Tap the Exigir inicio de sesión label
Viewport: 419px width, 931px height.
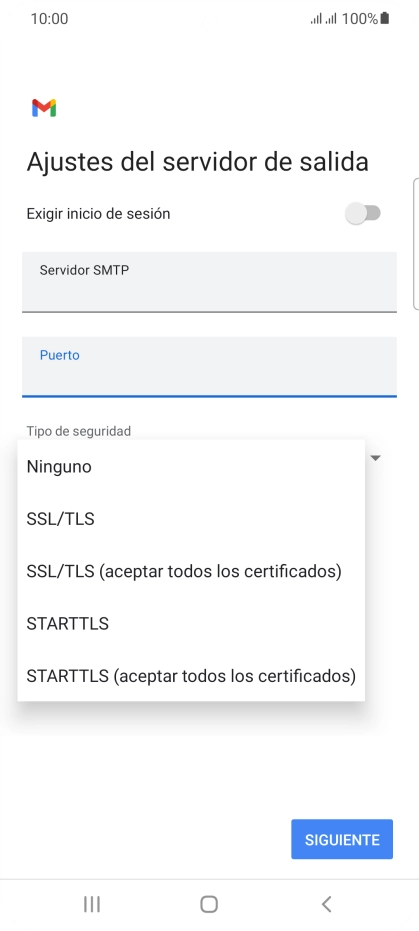99,214
